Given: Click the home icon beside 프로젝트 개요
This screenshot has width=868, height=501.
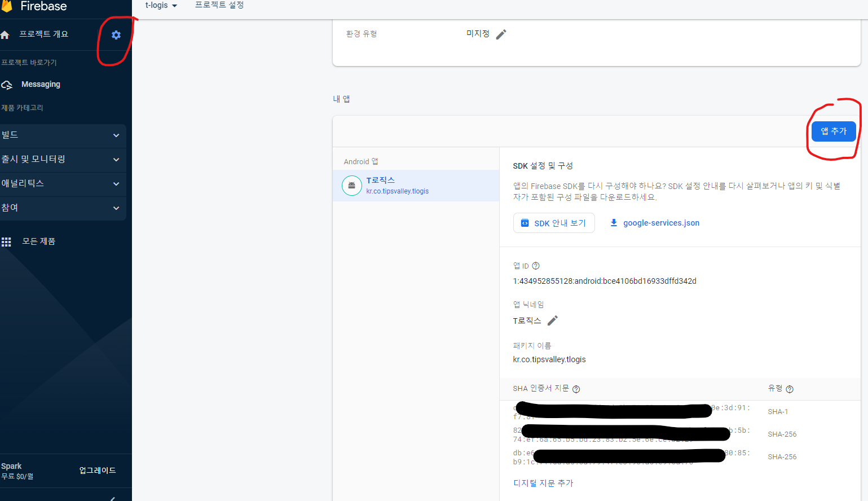Looking at the screenshot, I should click(x=5, y=35).
